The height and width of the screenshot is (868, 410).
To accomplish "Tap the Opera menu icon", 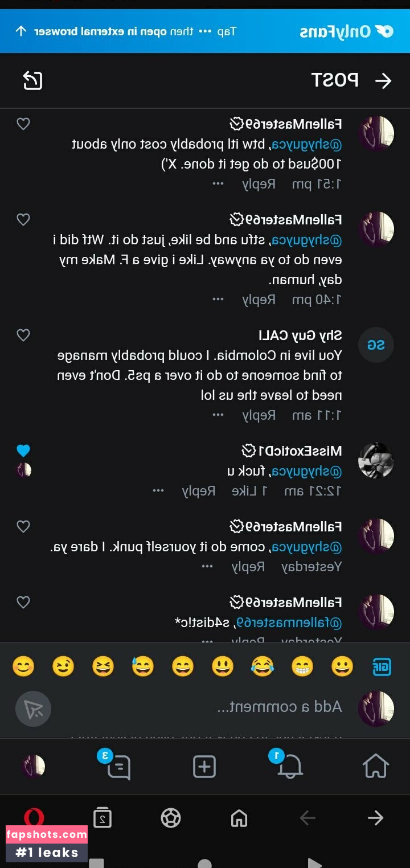I will coord(34,818).
